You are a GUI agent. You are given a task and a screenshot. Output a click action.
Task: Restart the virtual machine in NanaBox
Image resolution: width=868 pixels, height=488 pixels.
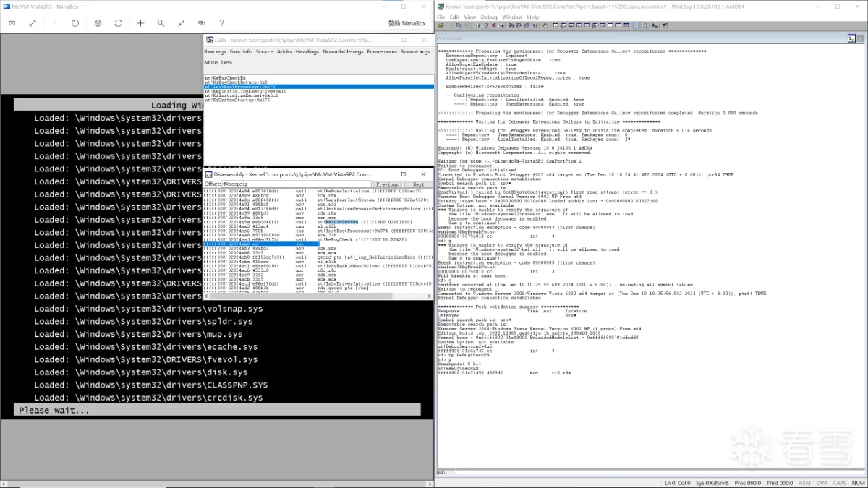[x=75, y=23]
